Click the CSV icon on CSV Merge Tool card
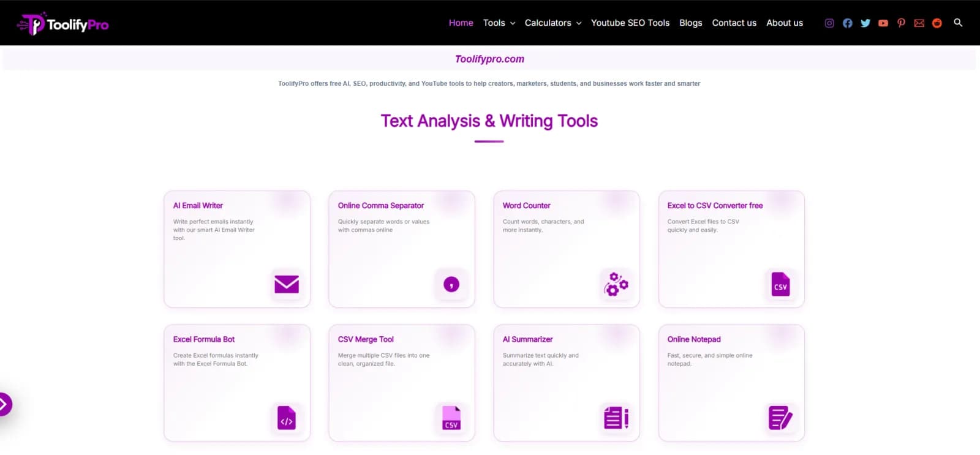Image resolution: width=980 pixels, height=455 pixels. point(451,418)
